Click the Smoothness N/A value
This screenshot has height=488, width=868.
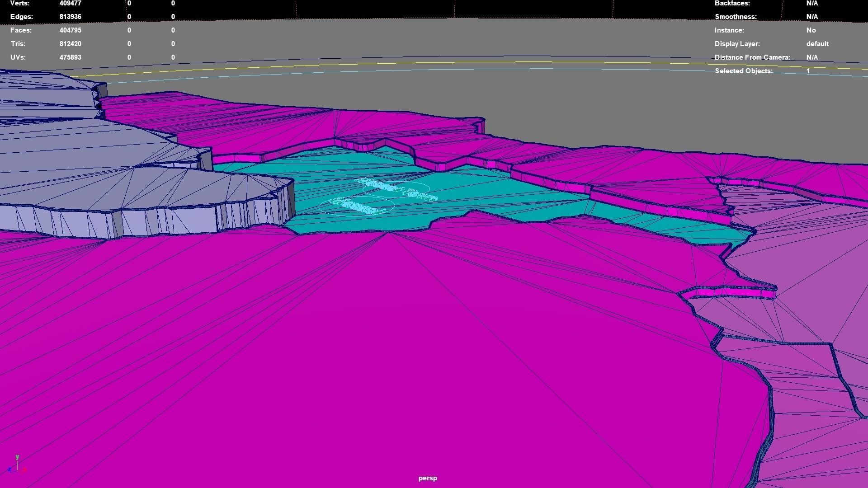tap(812, 17)
